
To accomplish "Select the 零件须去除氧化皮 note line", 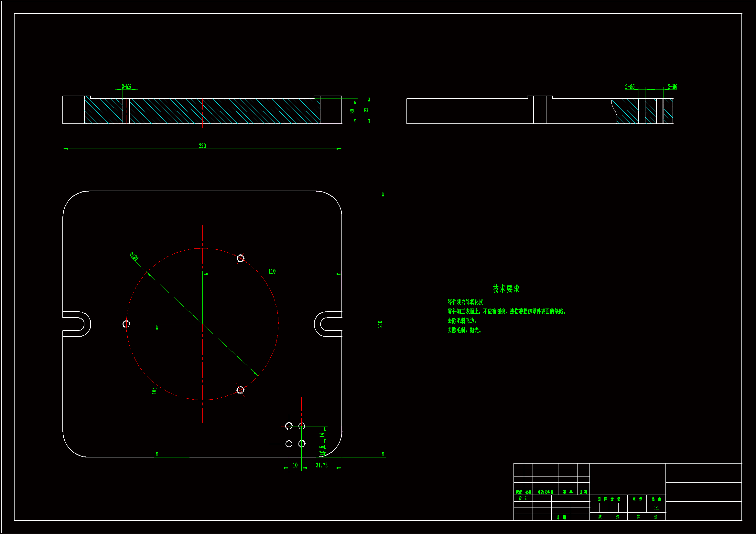I will point(467,302).
